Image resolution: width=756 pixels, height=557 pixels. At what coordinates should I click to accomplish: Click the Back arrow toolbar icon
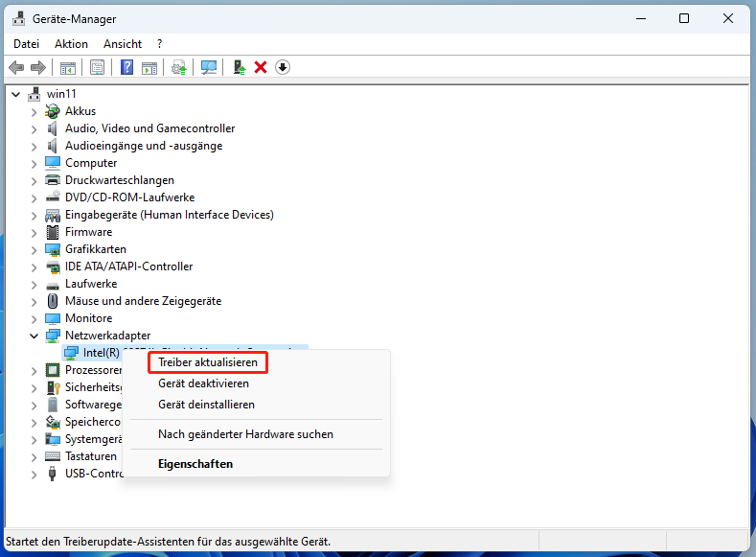click(16, 67)
